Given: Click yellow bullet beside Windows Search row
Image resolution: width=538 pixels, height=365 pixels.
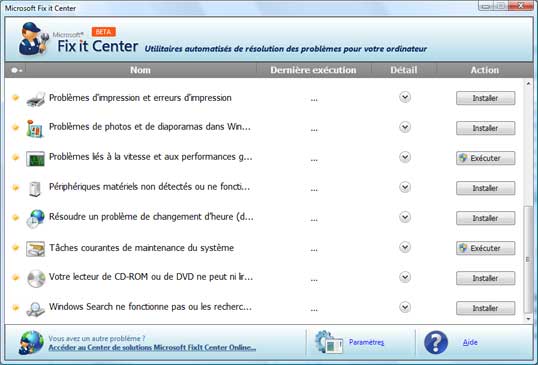Looking at the screenshot, I should point(15,307).
